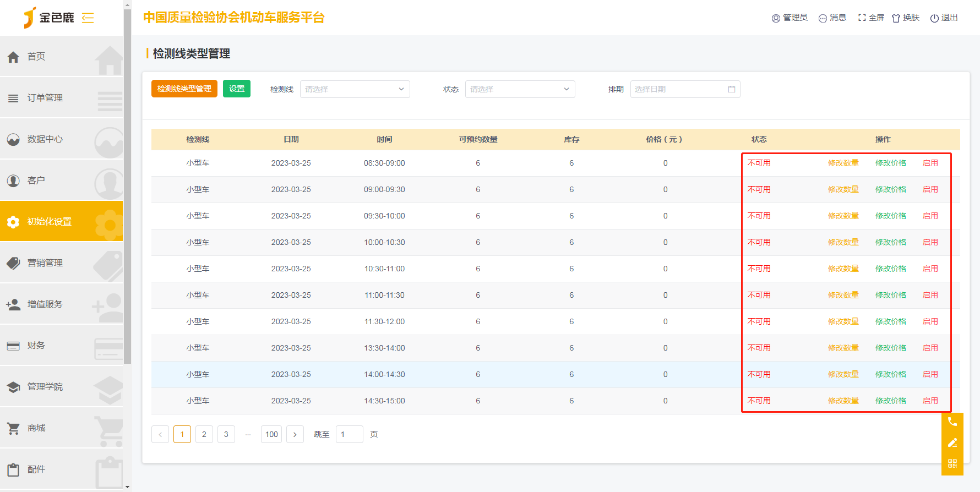
Task: Open the 数据中心 menu item
Action: [x=62, y=139]
